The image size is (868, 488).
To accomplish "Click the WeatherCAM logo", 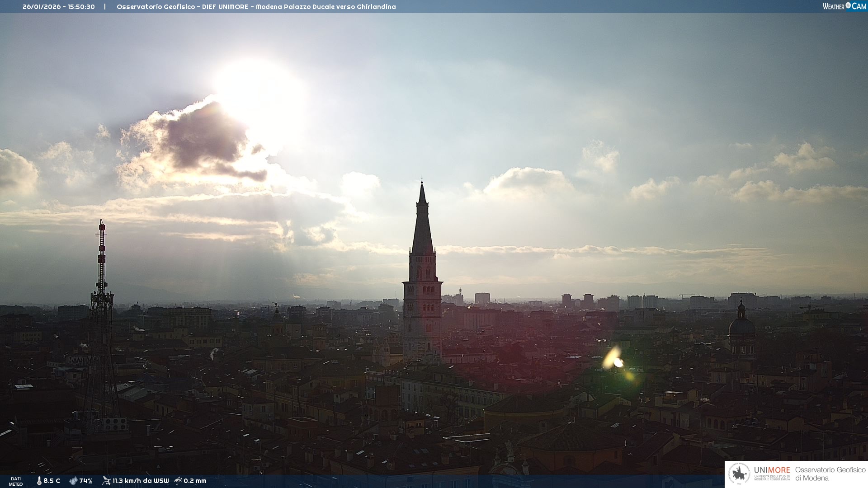I will click(x=844, y=6).
